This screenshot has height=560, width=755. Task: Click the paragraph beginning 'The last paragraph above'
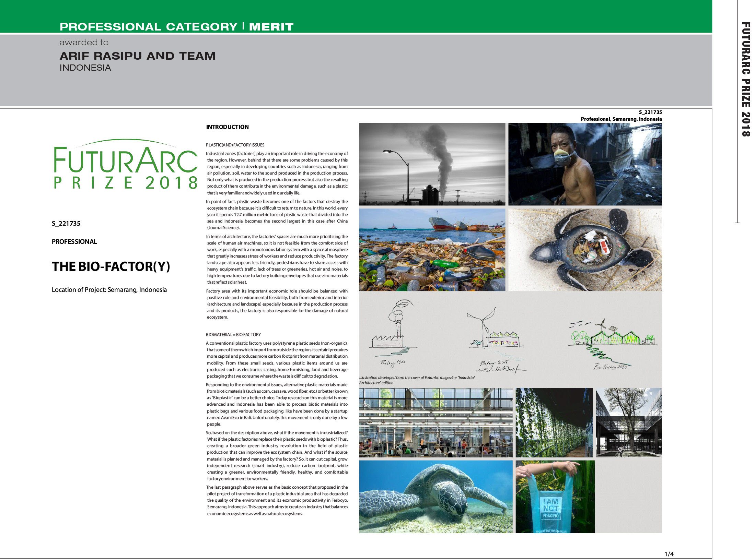tap(277, 500)
